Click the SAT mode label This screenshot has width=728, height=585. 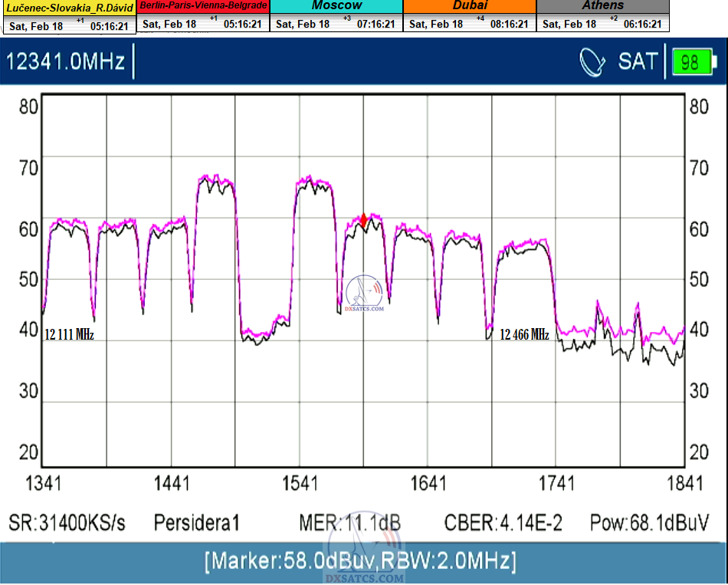[638, 61]
